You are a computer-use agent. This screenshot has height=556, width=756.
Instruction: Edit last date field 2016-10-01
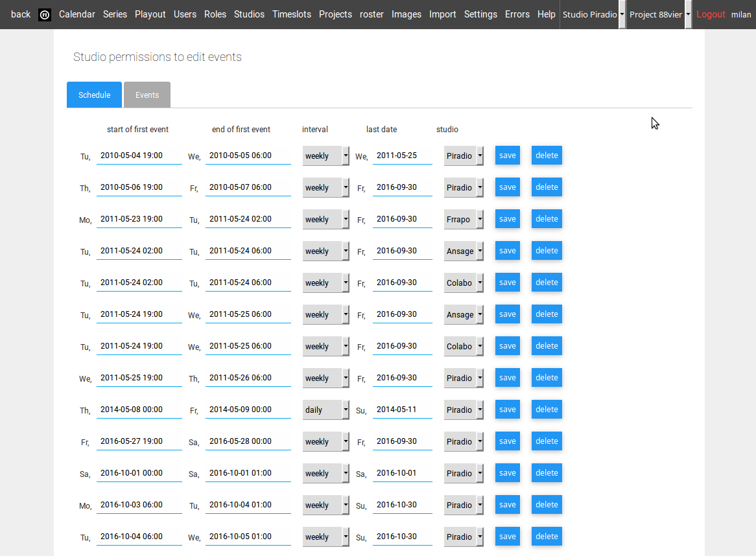(x=402, y=473)
